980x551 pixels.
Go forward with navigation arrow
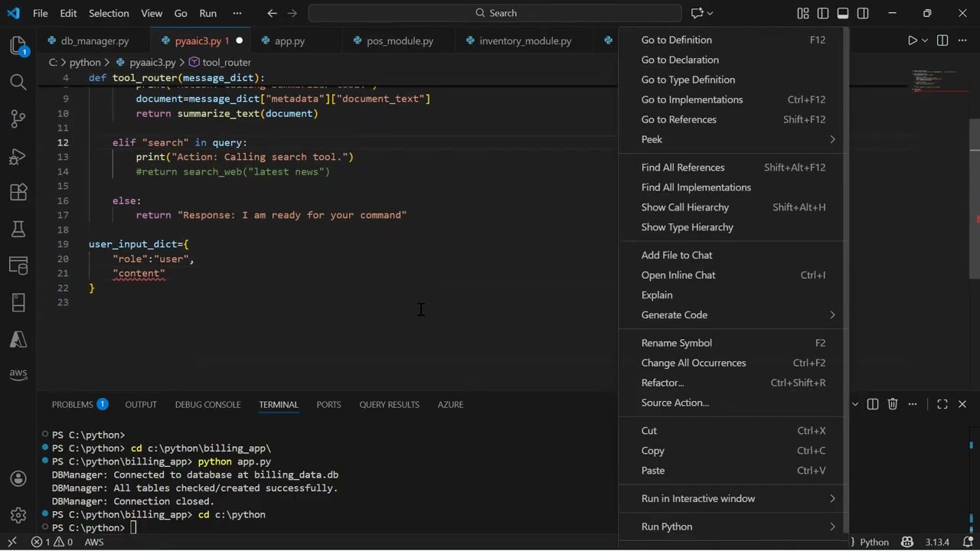click(x=293, y=13)
